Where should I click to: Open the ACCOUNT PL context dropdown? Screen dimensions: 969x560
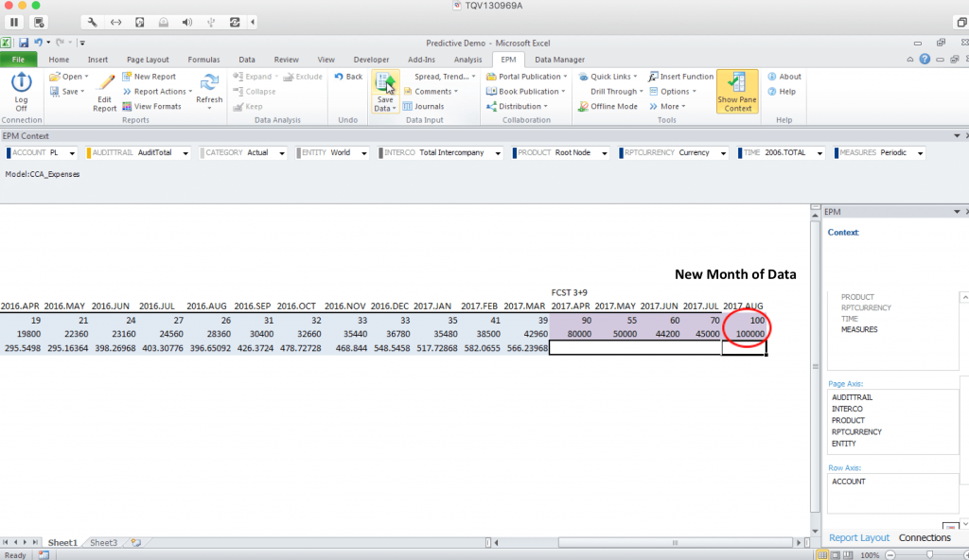[72, 153]
